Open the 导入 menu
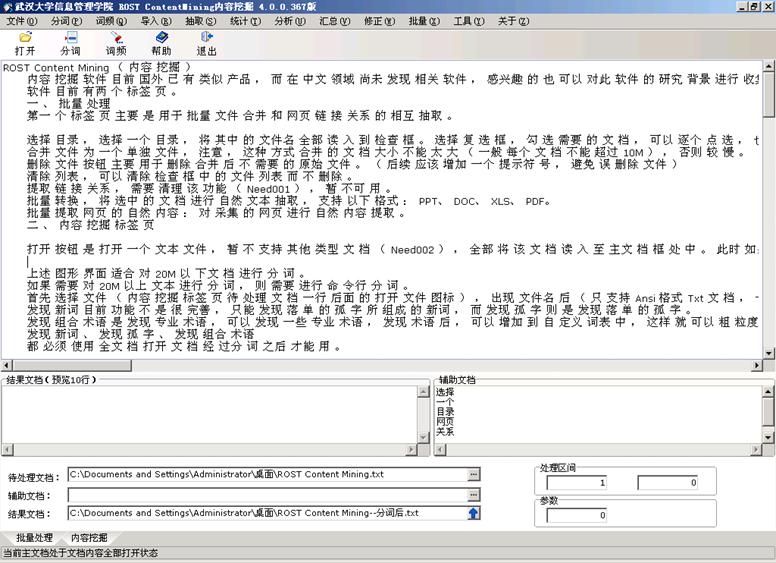Image resolution: width=776 pixels, height=563 pixels. coord(156,21)
